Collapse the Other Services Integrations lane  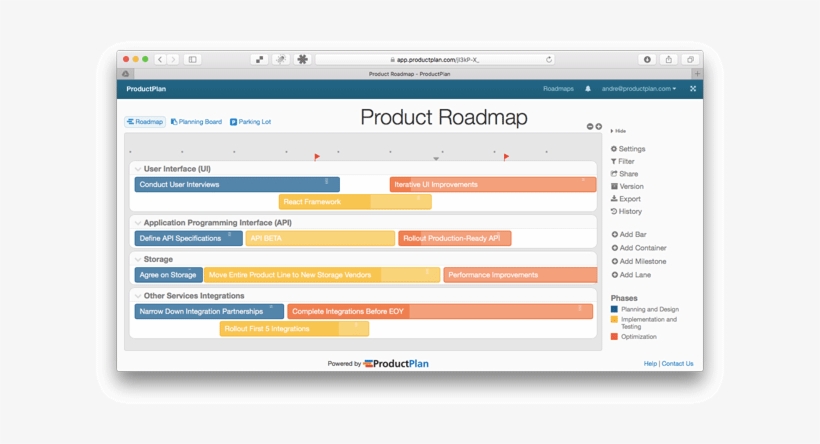[138, 297]
